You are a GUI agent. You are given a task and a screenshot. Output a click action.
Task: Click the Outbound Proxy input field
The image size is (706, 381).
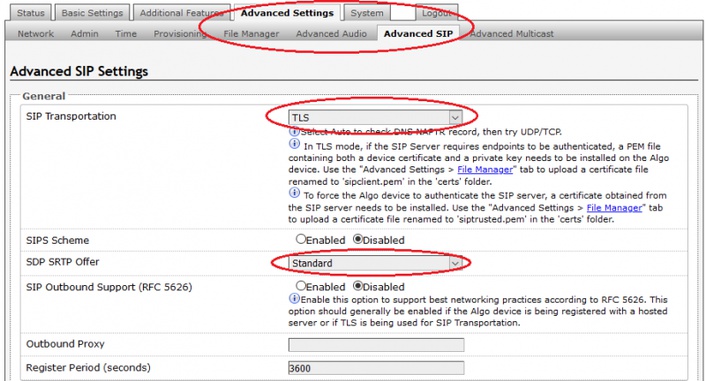coord(376,345)
